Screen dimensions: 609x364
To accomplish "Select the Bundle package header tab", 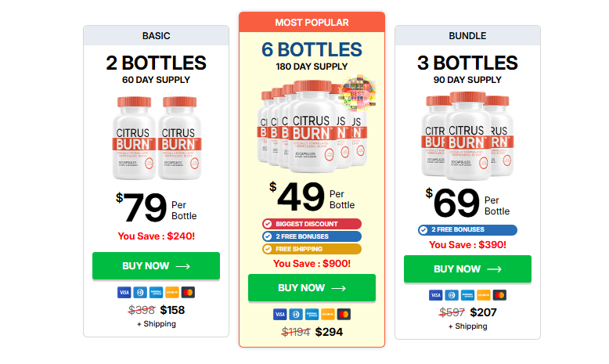I will (467, 35).
